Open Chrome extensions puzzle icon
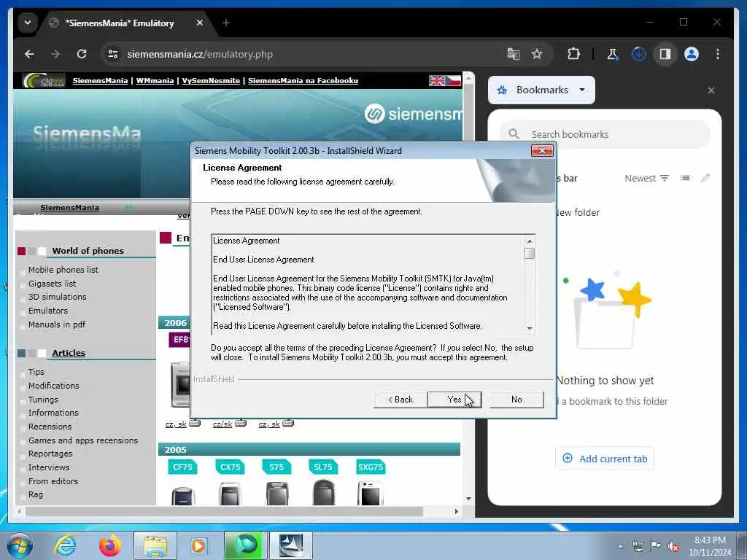747x560 pixels. [573, 54]
